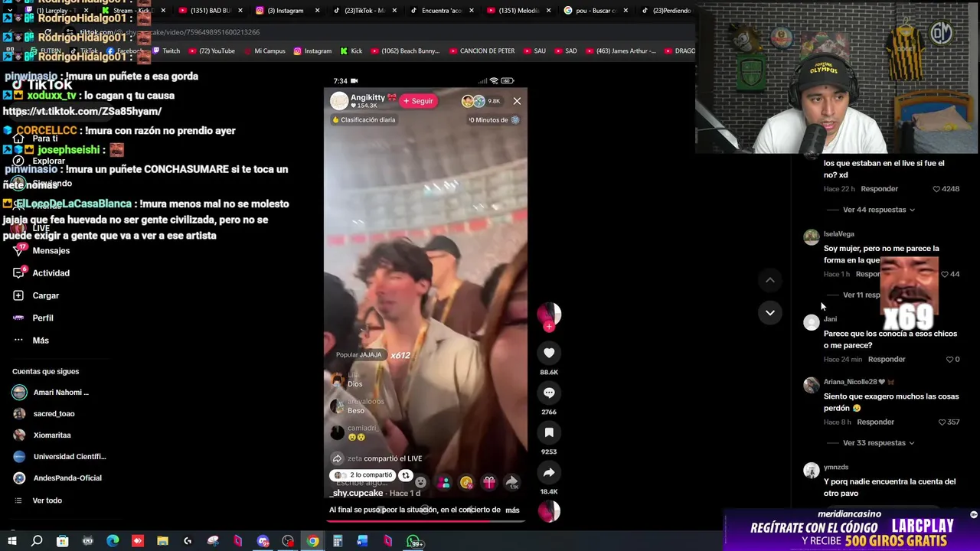Screen dimensions: 980x551
Task: Open Logitech G HUB from the taskbar
Action: 188,542
